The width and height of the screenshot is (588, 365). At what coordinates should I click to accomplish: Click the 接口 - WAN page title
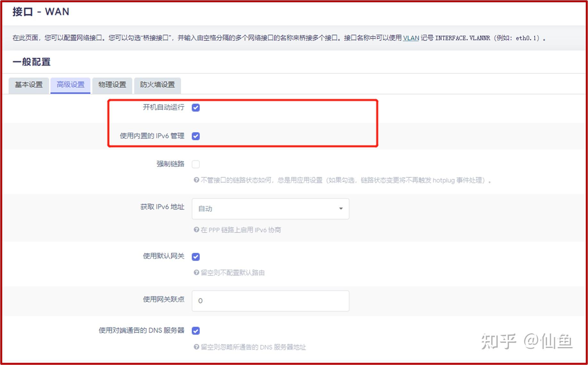(40, 12)
